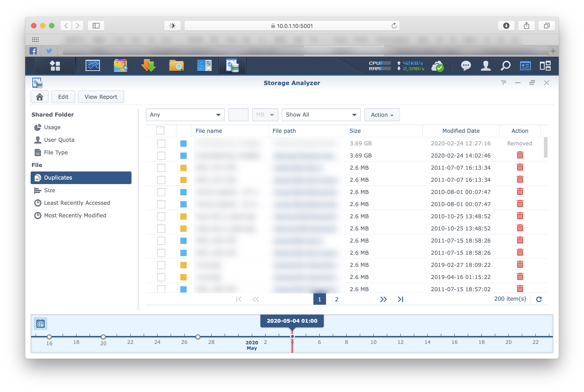Open the DSM Main Menu icon
This screenshot has height=392, width=584.
pos(55,66)
